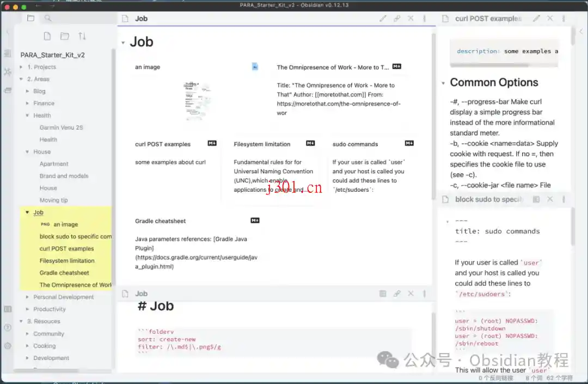Open the Gradle cheatsheet card title

coord(161,221)
